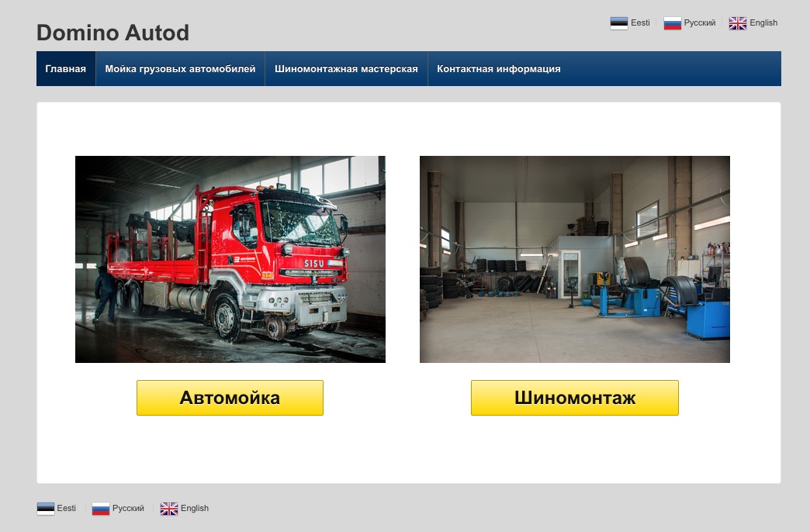Go to Шиномонтажная мастерская menu item
Image resolution: width=810 pixels, height=532 pixels.
[346, 69]
